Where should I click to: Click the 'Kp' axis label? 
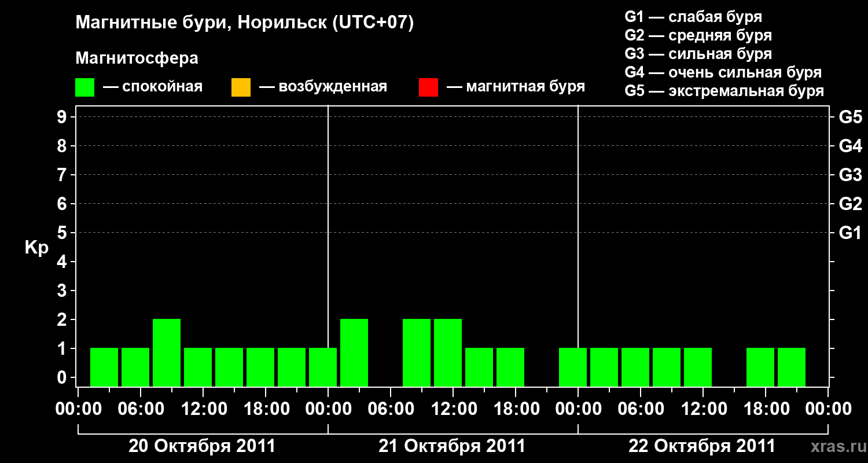36,248
